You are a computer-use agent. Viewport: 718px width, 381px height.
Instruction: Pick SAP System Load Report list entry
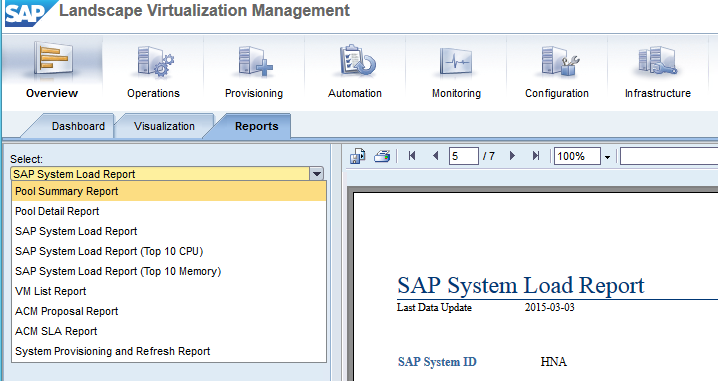pyautogui.click(x=169, y=231)
